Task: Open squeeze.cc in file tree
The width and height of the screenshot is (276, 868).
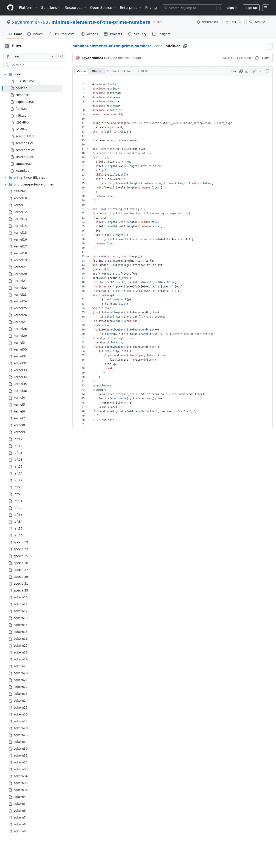Action: pyautogui.click(x=24, y=164)
